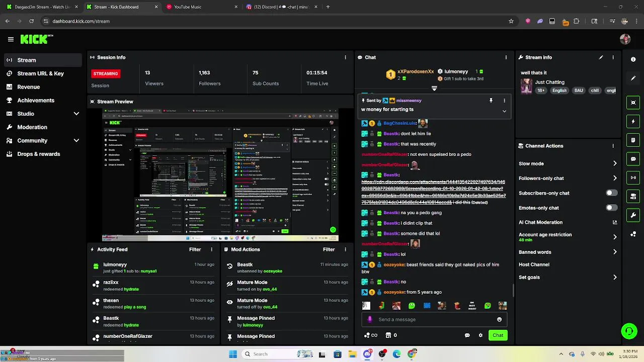The height and width of the screenshot is (362, 644).
Task: Open the Mod Actions Filter
Action: coord(329,249)
